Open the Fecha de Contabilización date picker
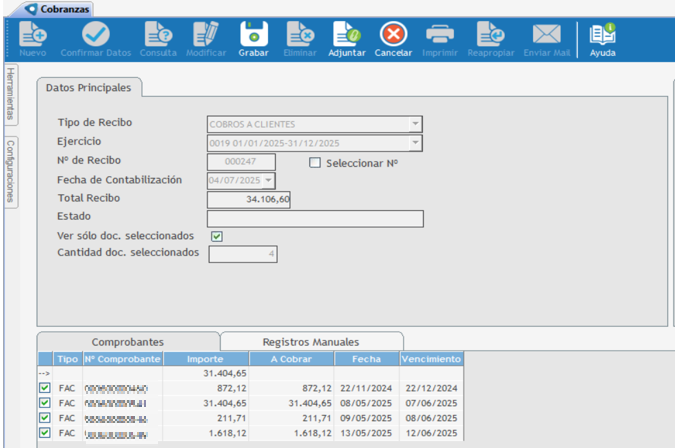Screen dimensions: 675x448 tap(268, 181)
